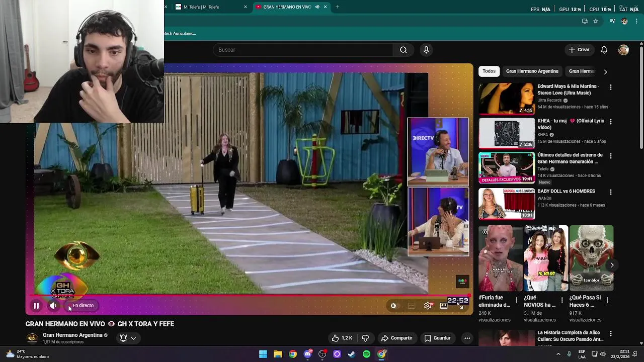Open a new browser tab
644x362 pixels.
coord(337,7)
